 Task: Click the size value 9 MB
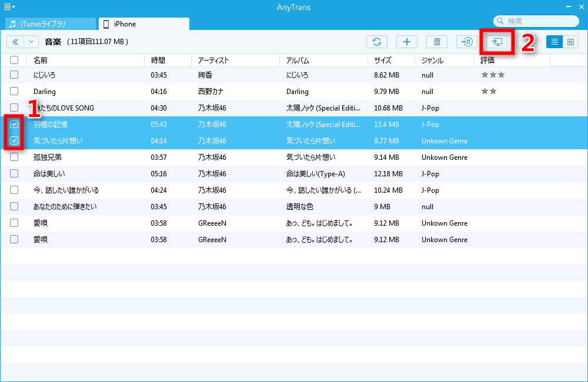click(x=382, y=207)
